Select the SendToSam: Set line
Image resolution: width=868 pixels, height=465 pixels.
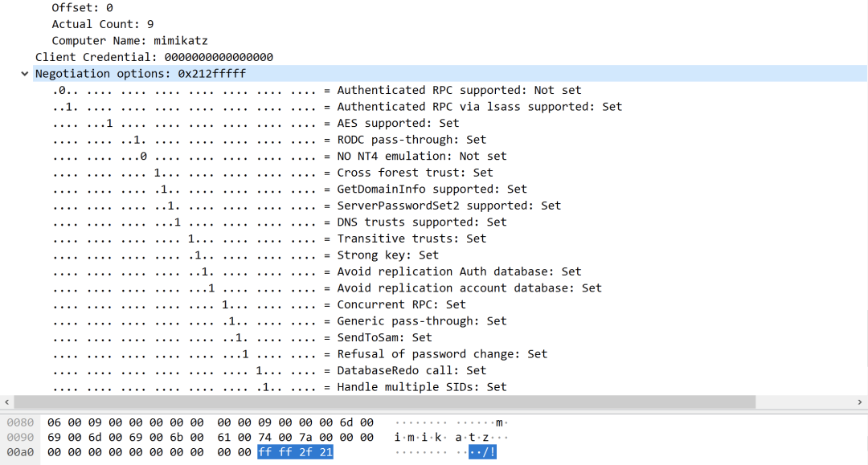pyautogui.click(x=243, y=337)
